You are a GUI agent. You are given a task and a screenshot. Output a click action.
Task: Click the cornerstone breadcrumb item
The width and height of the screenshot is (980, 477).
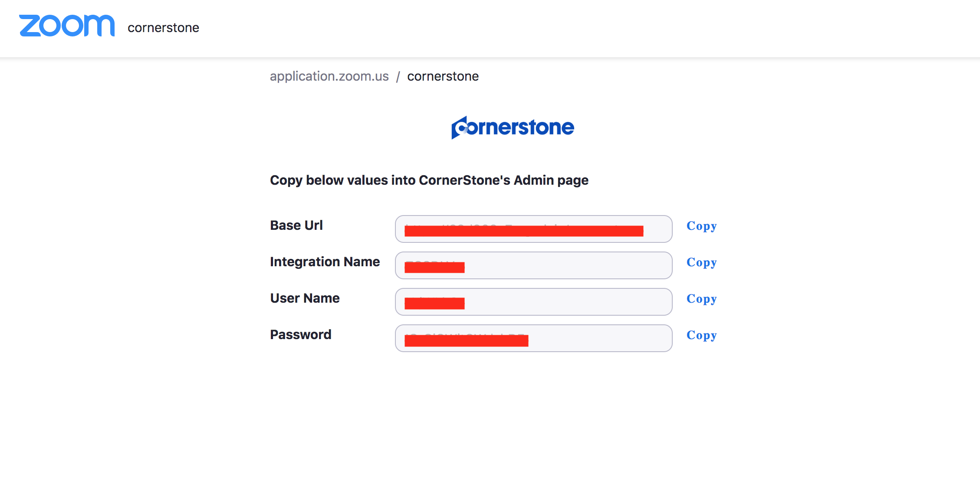tap(443, 76)
